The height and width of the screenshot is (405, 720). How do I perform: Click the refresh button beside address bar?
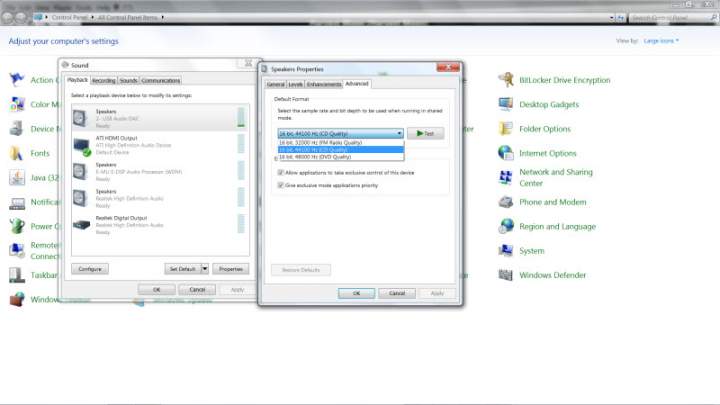pos(620,18)
